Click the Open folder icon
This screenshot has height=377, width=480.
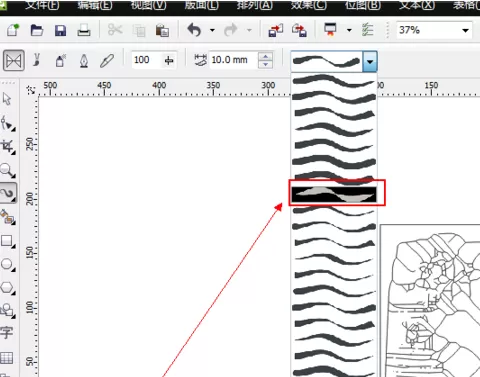pyautogui.click(x=37, y=30)
